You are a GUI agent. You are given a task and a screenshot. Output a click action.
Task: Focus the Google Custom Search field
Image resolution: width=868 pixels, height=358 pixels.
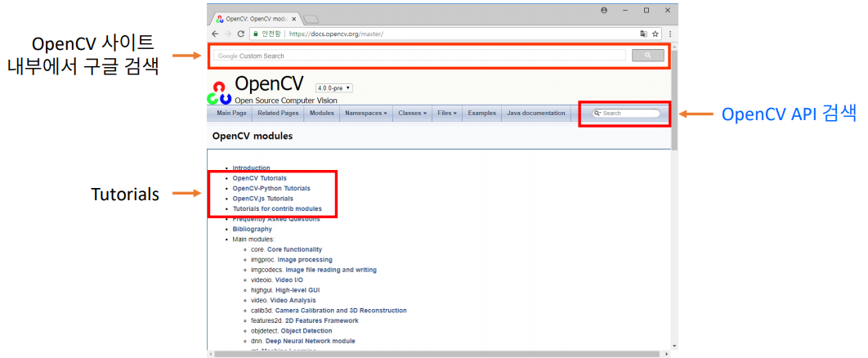(419, 56)
